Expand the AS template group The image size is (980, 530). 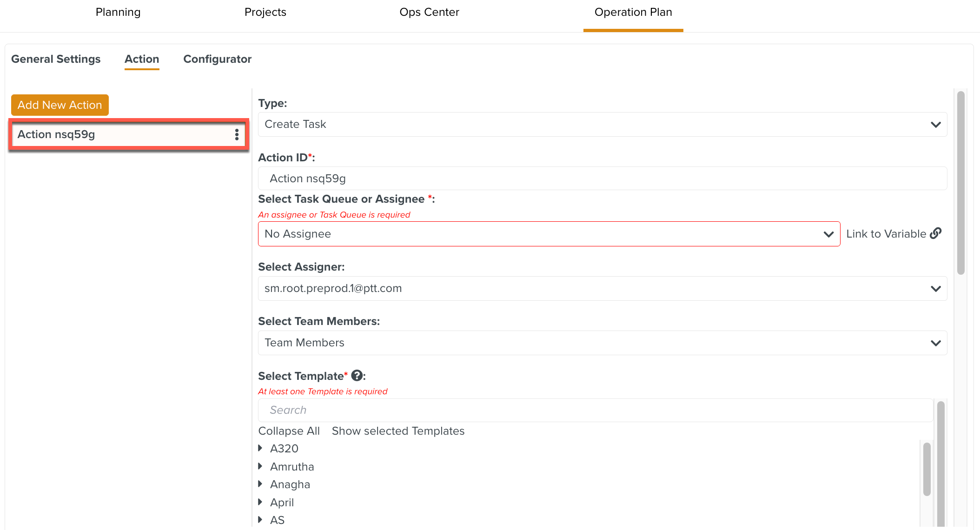click(x=260, y=520)
